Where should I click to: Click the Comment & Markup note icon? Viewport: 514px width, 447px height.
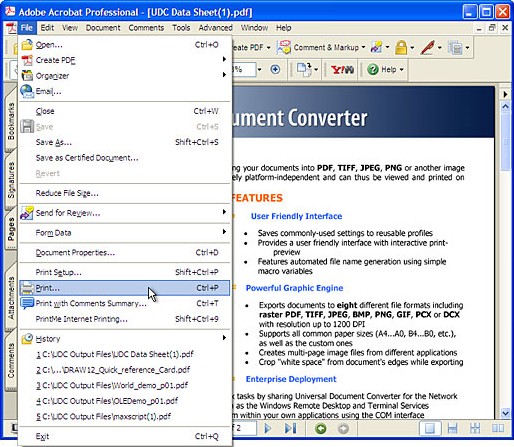(284, 47)
